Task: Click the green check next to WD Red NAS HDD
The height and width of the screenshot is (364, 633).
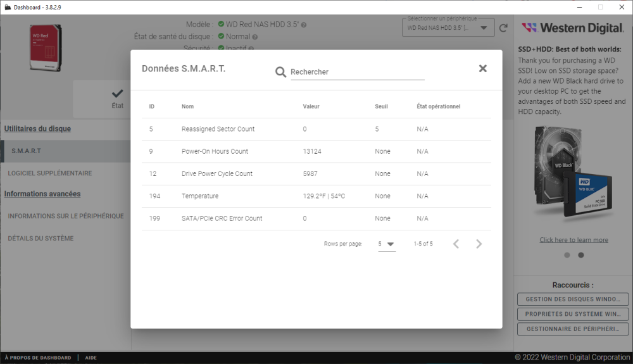Action: pos(221,24)
